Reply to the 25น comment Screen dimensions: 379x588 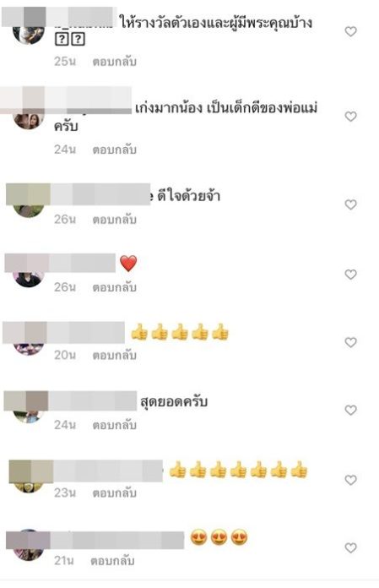tap(114, 62)
